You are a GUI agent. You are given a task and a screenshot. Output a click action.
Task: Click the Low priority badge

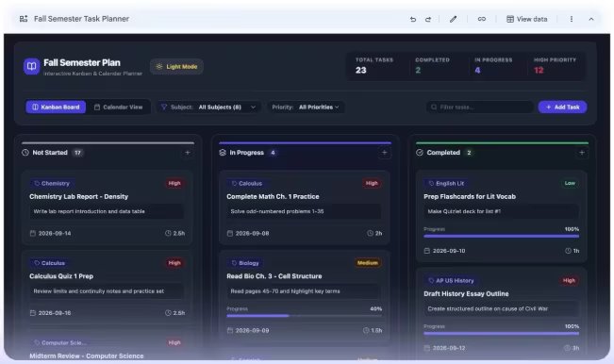pos(570,183)
